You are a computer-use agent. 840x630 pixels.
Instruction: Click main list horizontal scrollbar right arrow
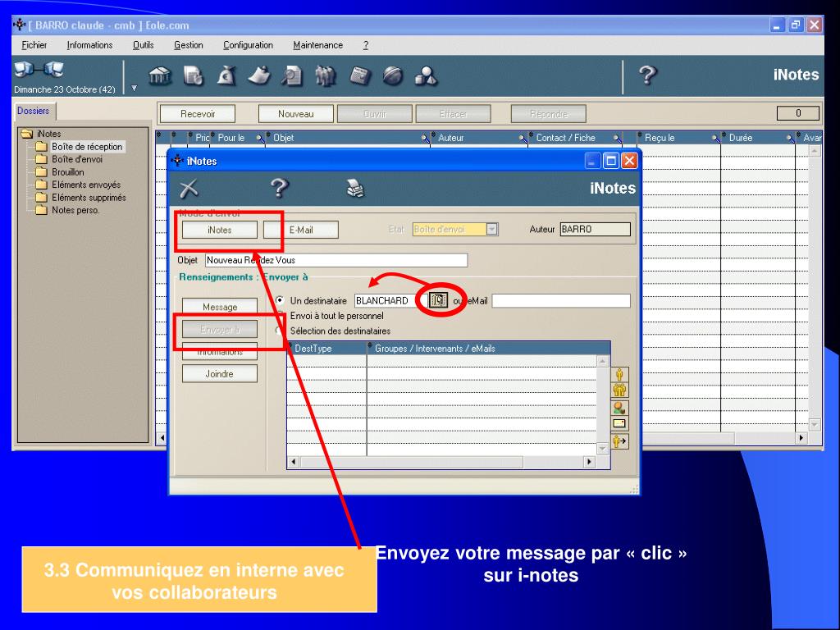pos(801,438)
